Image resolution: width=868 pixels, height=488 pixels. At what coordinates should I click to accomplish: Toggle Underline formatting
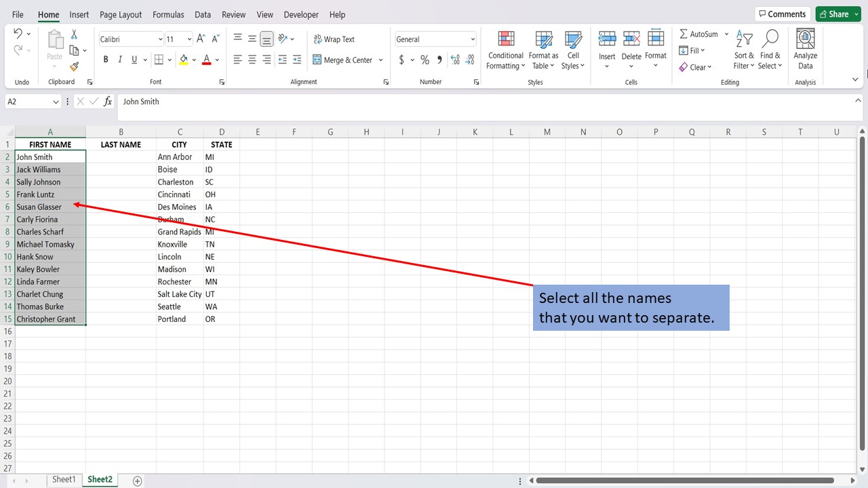pos(134,60)
